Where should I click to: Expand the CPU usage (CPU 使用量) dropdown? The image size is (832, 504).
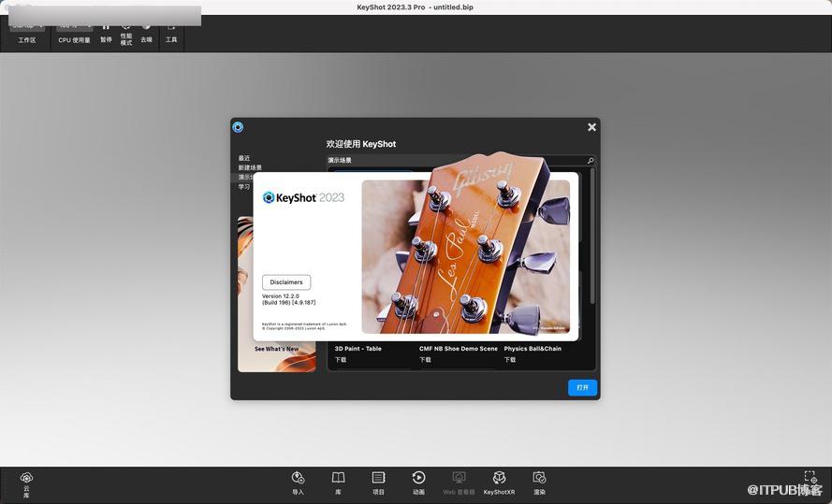tap(74, 27)
